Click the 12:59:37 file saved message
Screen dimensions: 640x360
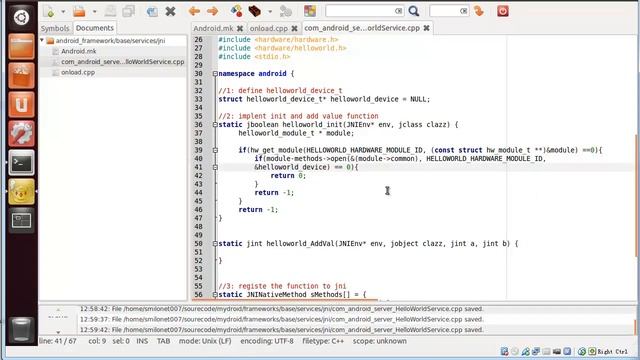(x=282, y=319)
